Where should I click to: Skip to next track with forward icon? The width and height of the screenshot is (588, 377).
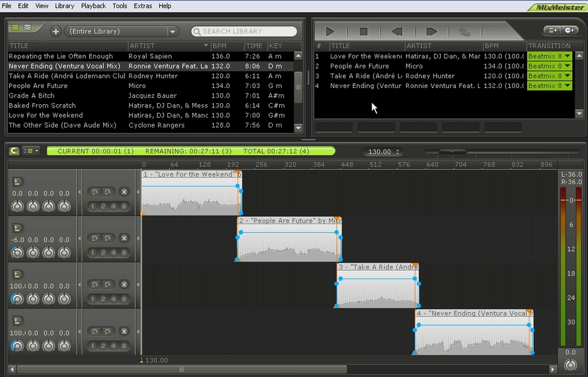(431, 31)
